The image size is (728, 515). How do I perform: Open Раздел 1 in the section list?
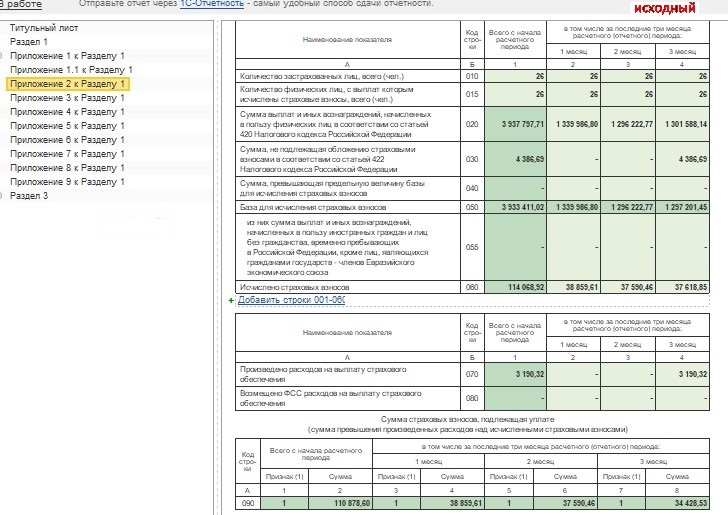coord(29,42)
